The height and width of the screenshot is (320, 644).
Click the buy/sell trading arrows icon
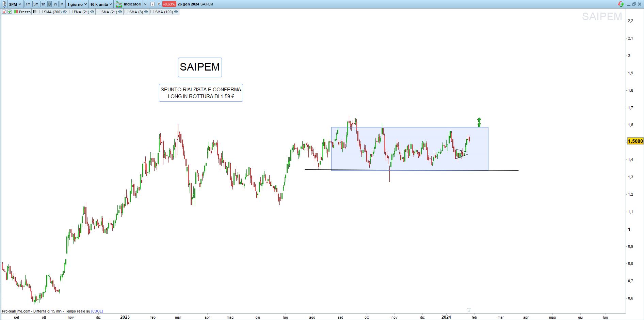pos(621,4)
